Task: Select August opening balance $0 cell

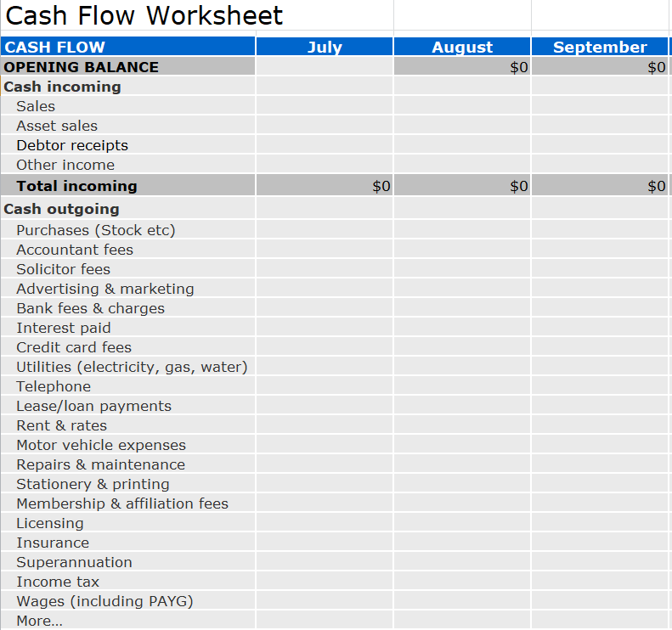Action: (462, 67)
